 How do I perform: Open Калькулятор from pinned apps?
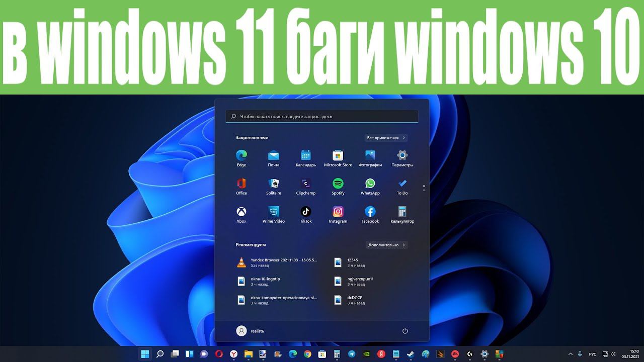pos(403,214)
